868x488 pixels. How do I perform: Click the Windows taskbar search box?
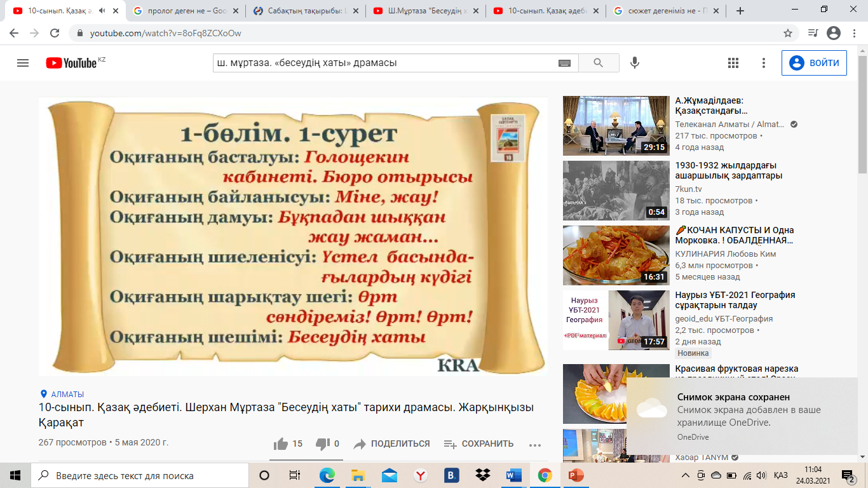coord(140,475)
